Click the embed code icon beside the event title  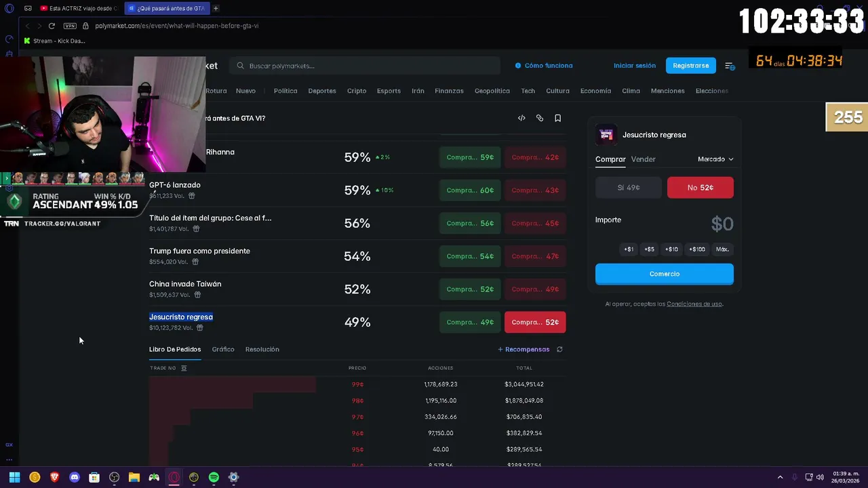point(521,118)
